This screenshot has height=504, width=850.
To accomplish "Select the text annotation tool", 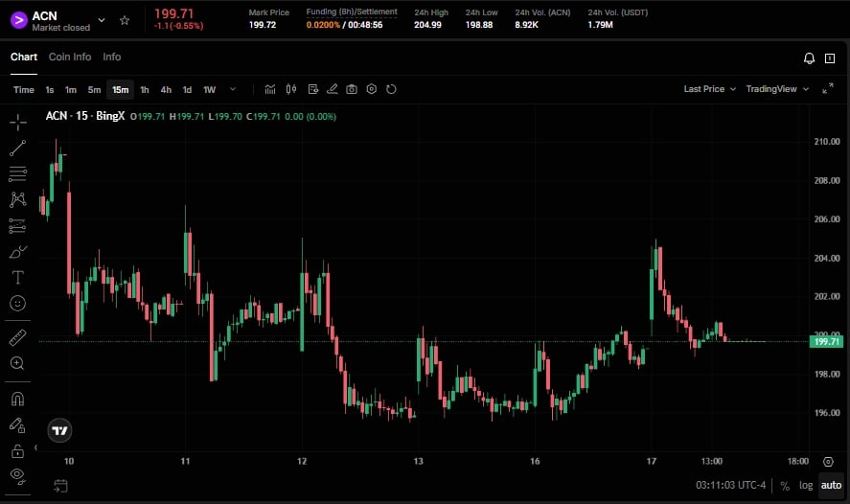I will coord(17,277).
